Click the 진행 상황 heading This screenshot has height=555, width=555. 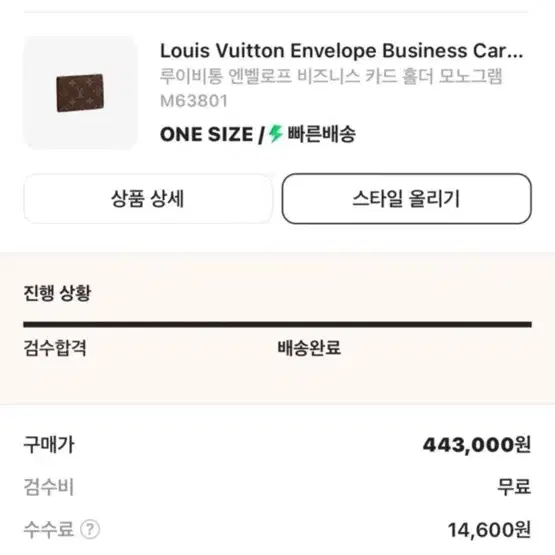[x=57, y=293]
